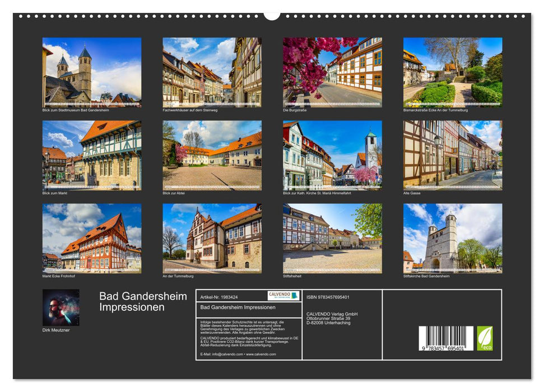Open the www.calvendo.com website link
This screenshot has width=544, height=392.
point(261,354)
